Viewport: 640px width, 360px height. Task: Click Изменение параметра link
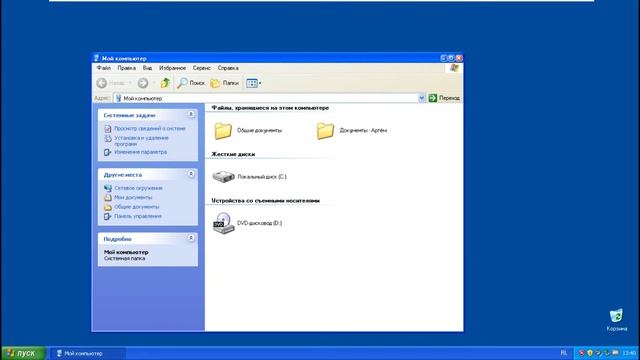(x=140, y=152)
